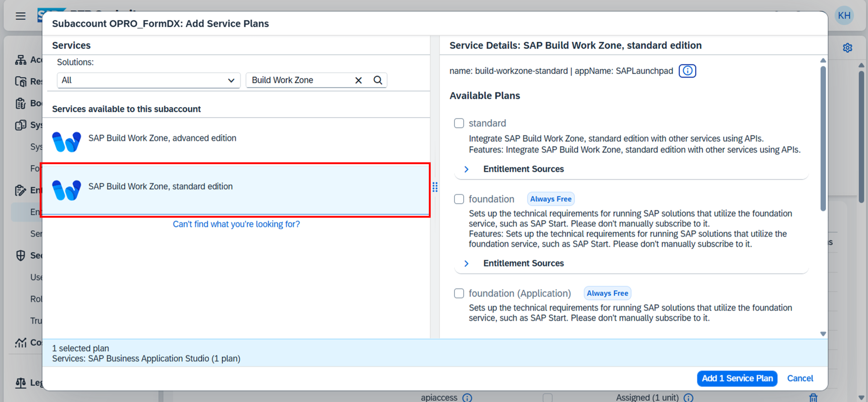Open the settings gear icon

pos(848,48)
